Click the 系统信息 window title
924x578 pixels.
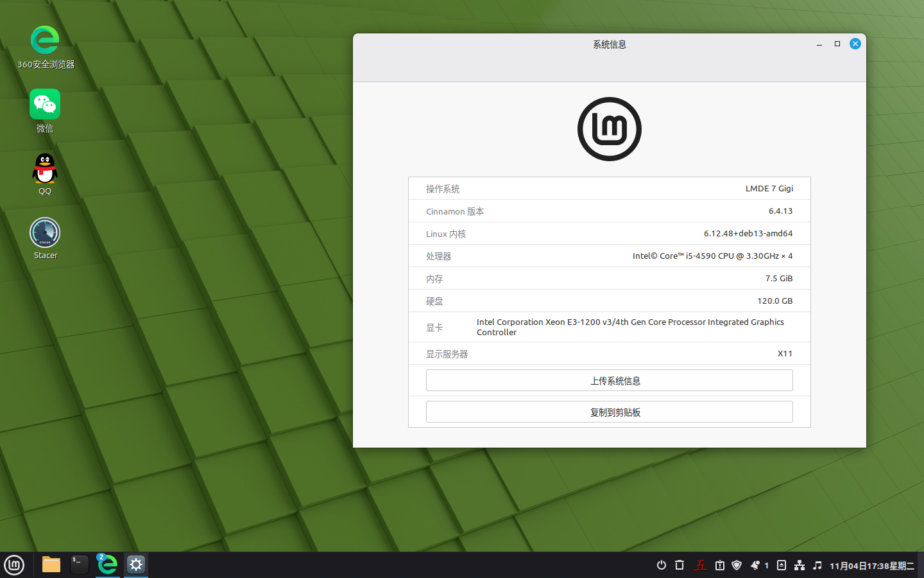610,44
